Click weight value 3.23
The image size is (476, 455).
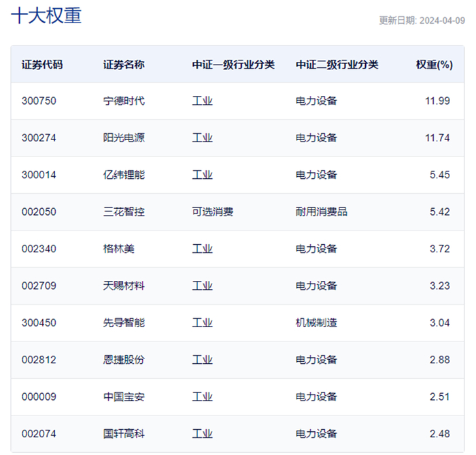[439, 286]
